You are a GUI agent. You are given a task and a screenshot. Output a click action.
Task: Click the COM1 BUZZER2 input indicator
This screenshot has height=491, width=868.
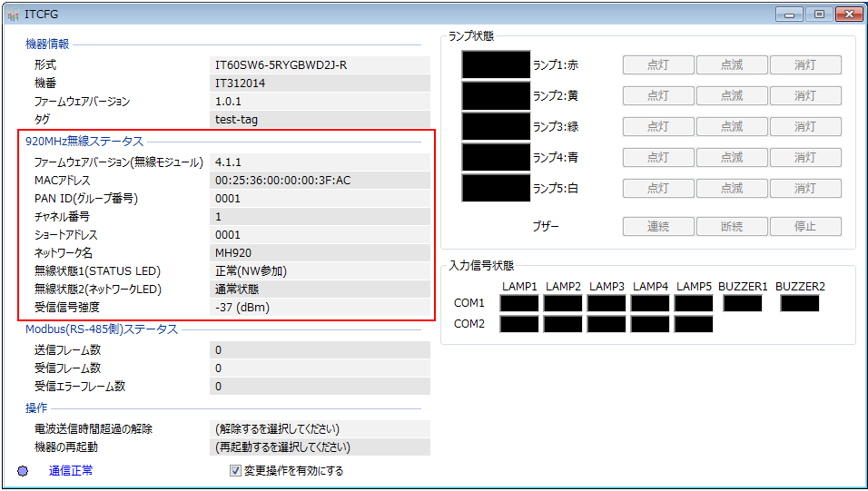[799, 303]
